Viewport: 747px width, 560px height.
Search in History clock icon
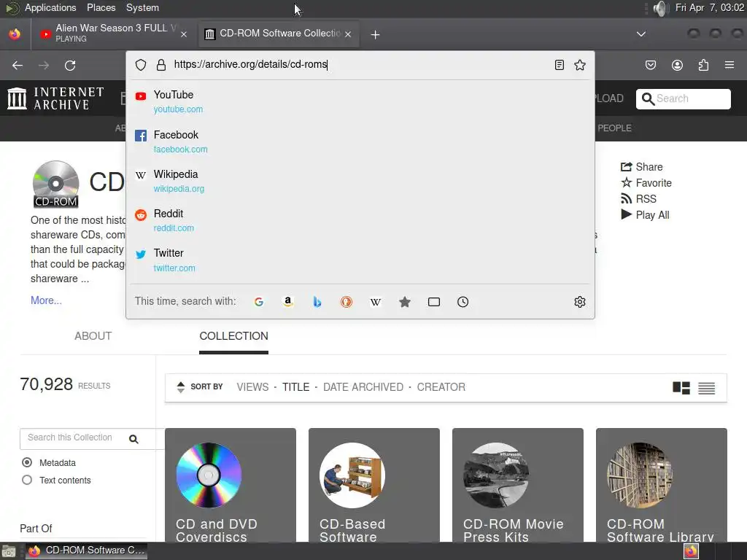tap(463, 302)
